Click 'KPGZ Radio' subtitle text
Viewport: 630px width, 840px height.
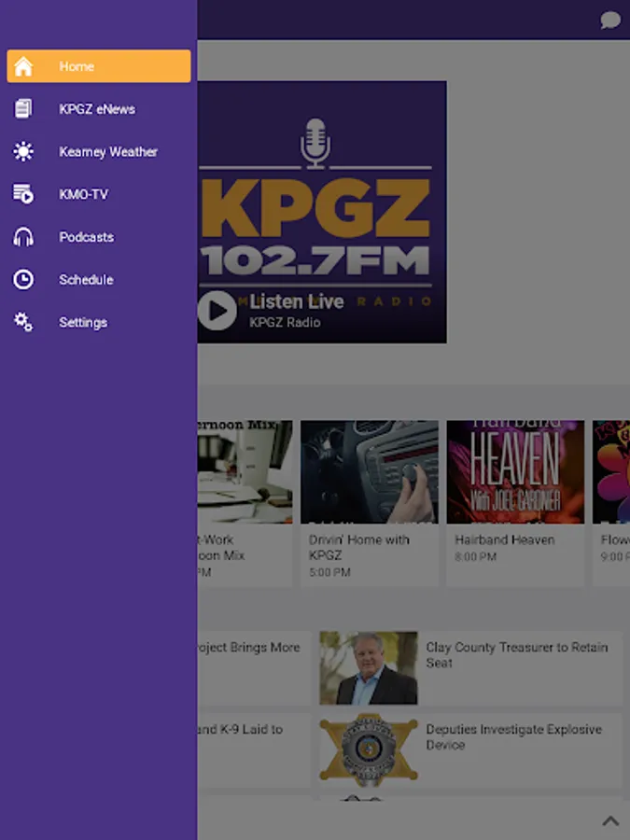285,323
